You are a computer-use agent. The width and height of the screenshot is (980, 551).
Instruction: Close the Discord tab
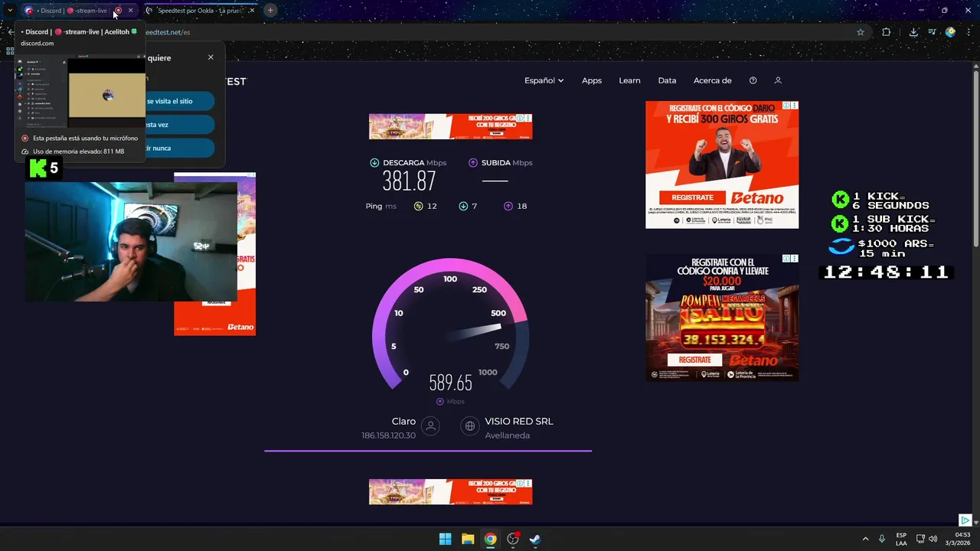pos(130,11)
